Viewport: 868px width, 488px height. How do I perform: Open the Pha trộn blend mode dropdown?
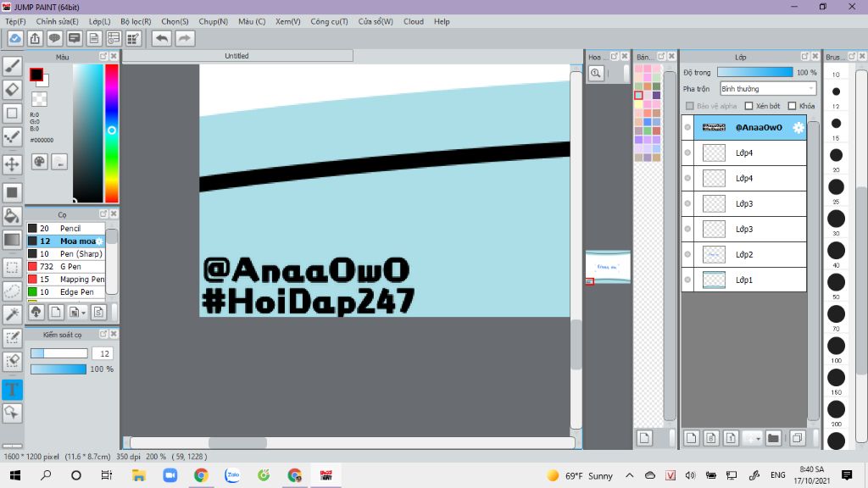coord(768,88)
